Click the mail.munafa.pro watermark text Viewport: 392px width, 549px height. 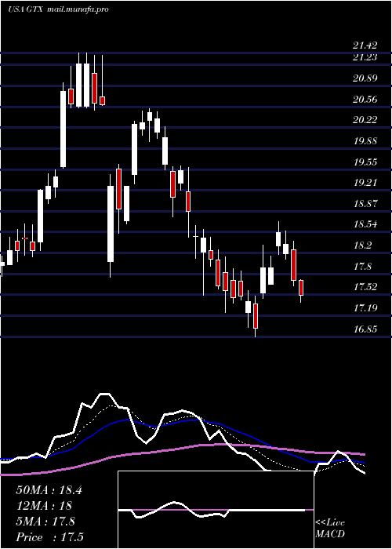pyautogui.click(x=78, y=9)
